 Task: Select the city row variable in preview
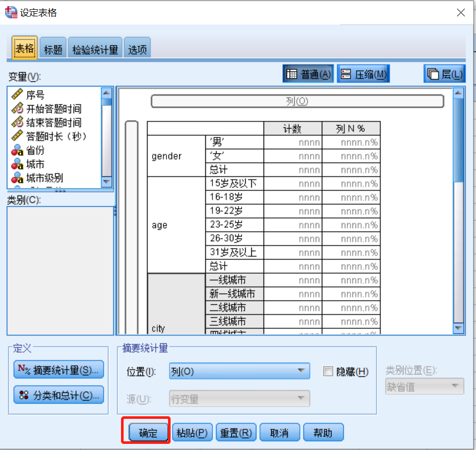(176, 303)
